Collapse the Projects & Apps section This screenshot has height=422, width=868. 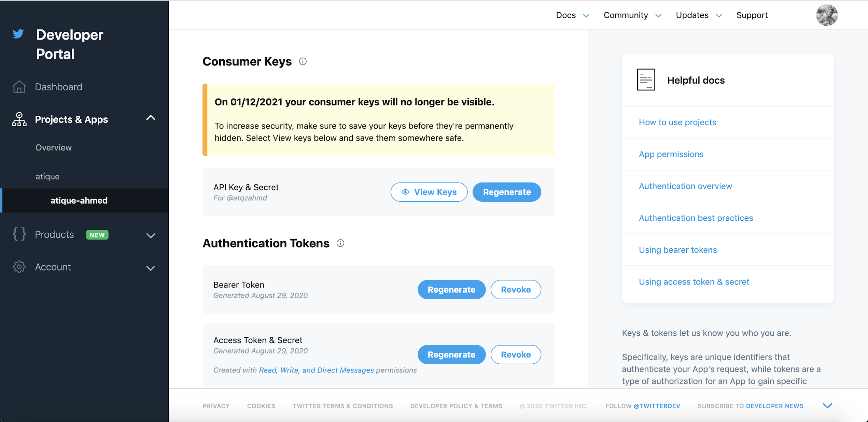pyautogui.click(x=151, y=118)
